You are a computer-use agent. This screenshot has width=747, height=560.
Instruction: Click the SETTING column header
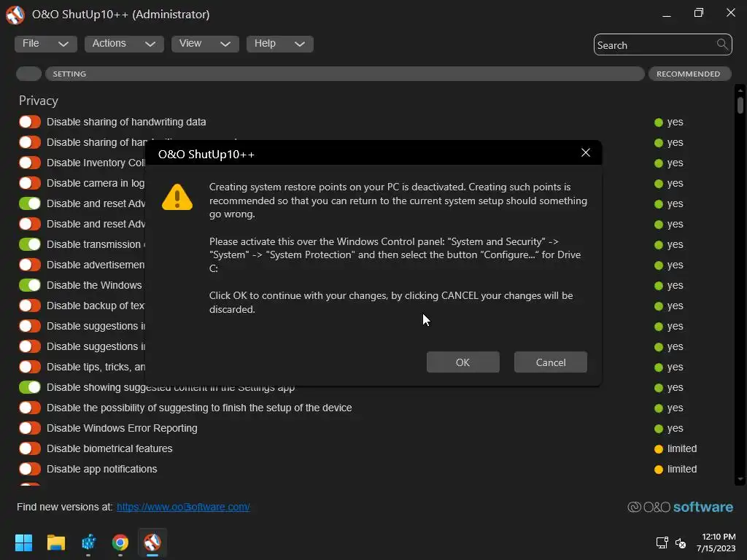point(345,74)
